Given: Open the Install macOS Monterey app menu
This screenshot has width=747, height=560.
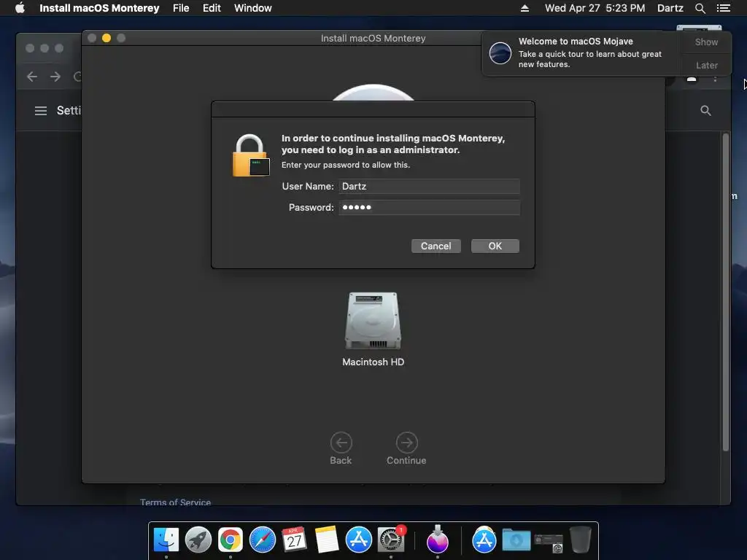Looking at the screenshot, I should coord(99,8).
